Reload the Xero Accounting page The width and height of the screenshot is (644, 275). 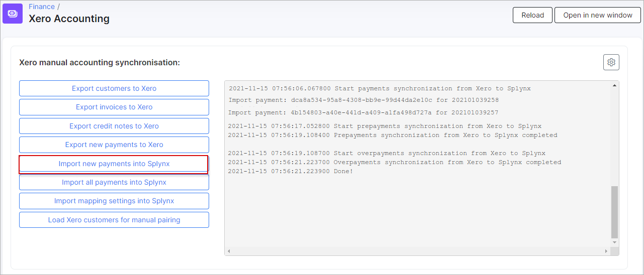[532, 15]
